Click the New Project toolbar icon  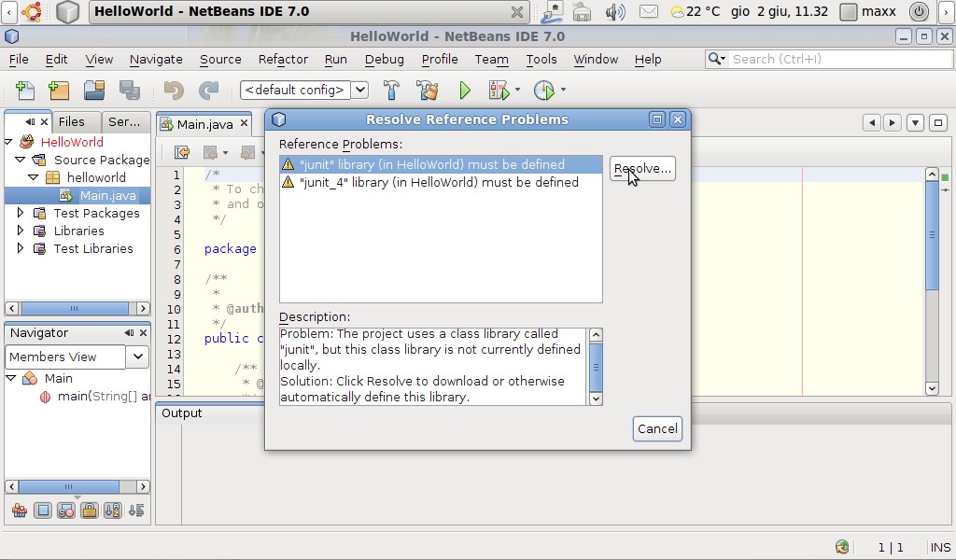(x=59, y=91)
